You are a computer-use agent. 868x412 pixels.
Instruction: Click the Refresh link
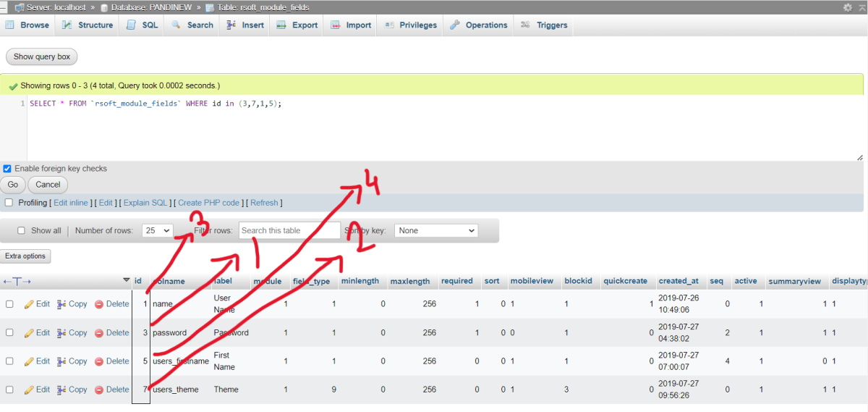[x=264, y=203]
